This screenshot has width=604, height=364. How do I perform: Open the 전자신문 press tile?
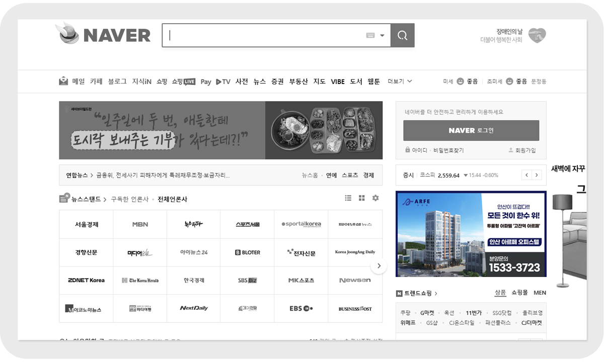click(x=301, y=252)
